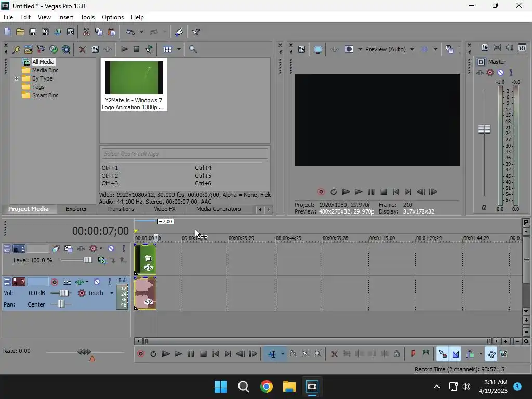Arm audio track 2 for record
This screenshot has width=532, height=399.
pos(54,282)
